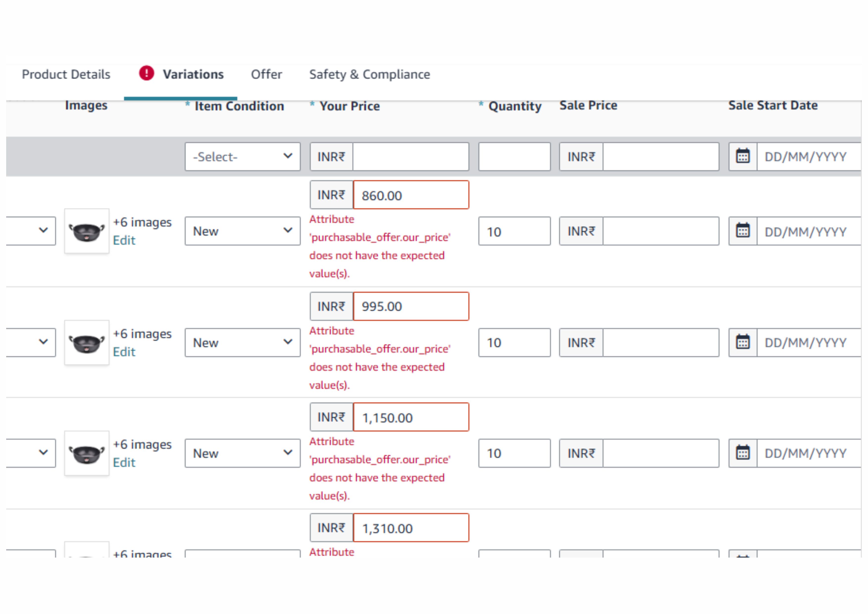Viewport: 868px width, 614px height.
Task: Edit the 1,150.00 price field
Action: (411, 417)
